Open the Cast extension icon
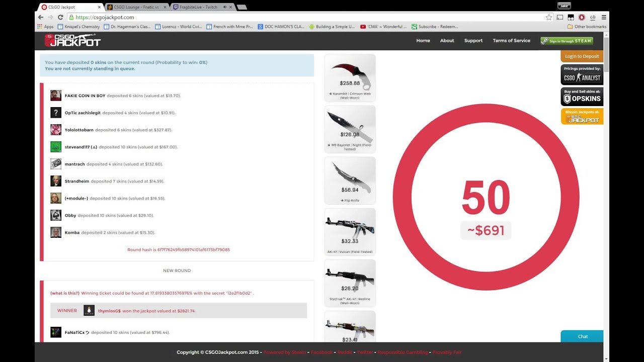This screenshot has width=644, height=362. (560, 17)
